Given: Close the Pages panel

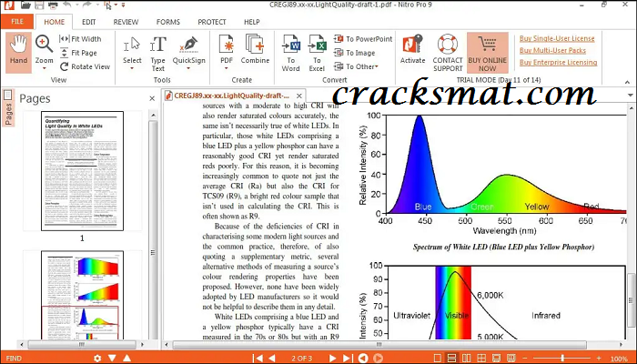Looking at the screenshot, I should (152, 98).
